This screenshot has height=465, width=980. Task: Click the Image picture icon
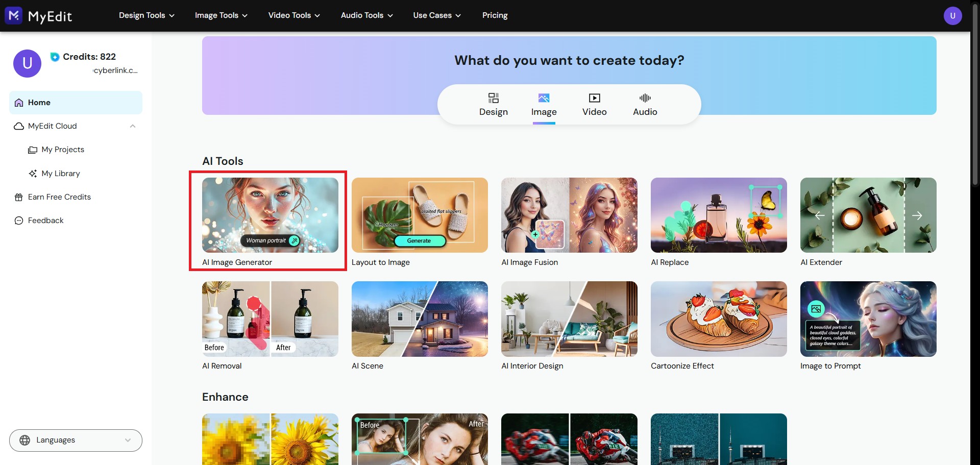(544, 98)
